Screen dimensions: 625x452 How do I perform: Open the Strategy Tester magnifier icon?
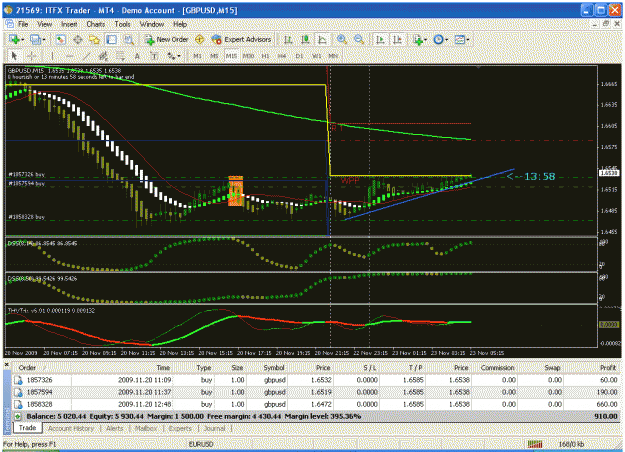(x=128, y=39)
